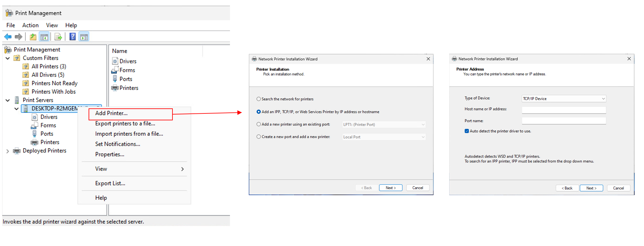Open the Ports item in the Name list
The height and width of the screenshot is (246, 644).
(x=126, y=79)
